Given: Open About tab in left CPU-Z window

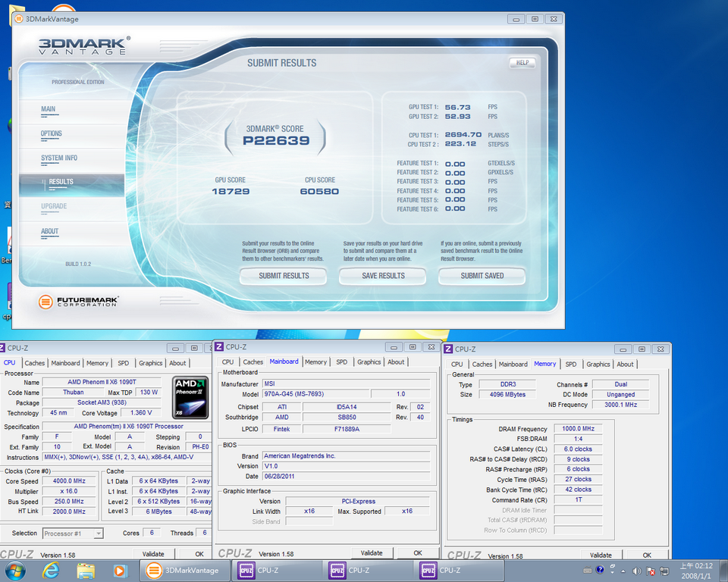Looking at the screenshot, I should click(x=177, y=363).
